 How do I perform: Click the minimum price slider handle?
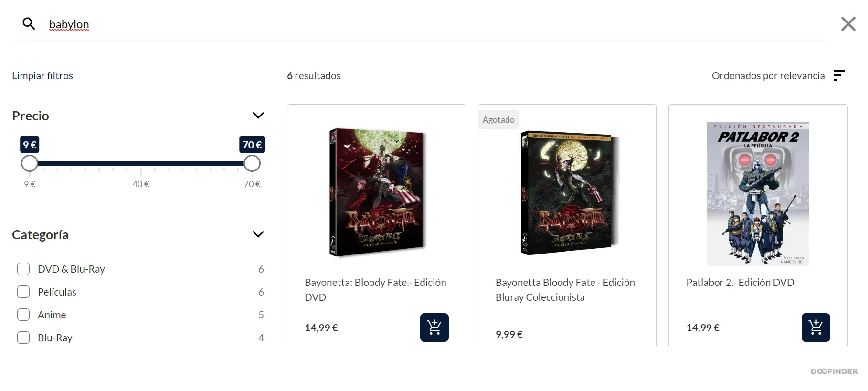30,163
